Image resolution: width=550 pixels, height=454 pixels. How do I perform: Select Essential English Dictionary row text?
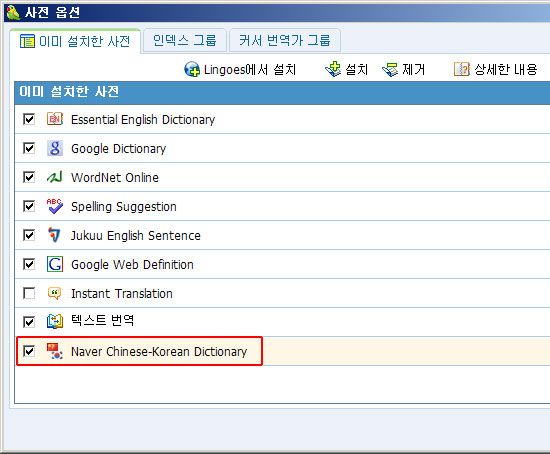(143, 120)
